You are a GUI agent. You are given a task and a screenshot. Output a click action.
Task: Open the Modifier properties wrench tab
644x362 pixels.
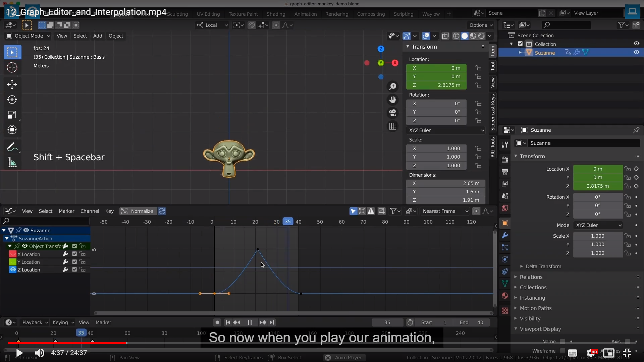coord(505,235)
